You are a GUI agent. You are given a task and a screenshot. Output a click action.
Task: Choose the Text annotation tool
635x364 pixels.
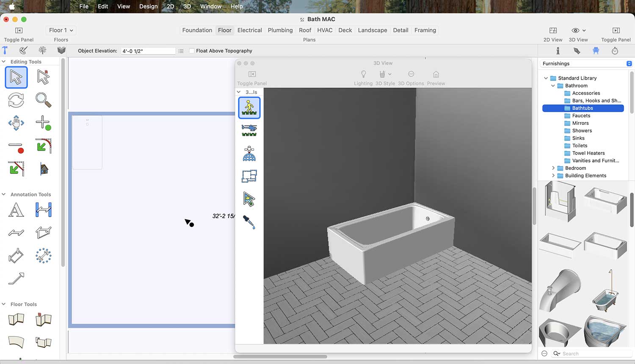(16, 210)
